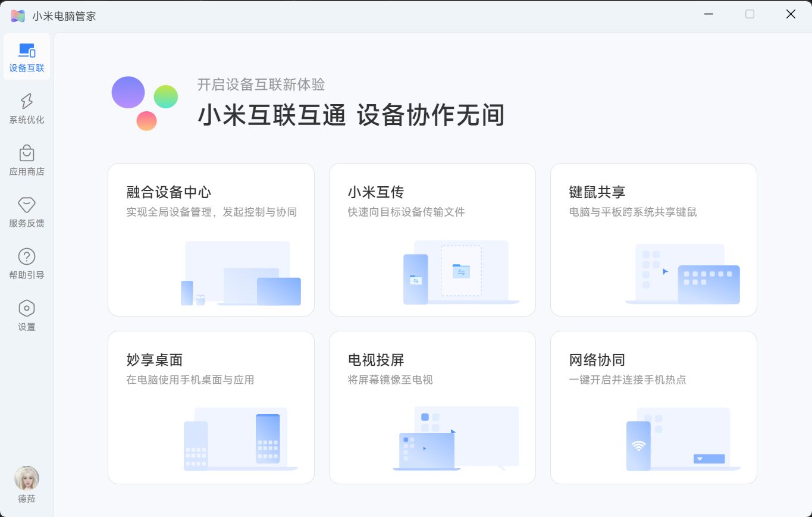Open the 融合设备中心 card
Screen dimensions: 812x517
click(211, 240)
